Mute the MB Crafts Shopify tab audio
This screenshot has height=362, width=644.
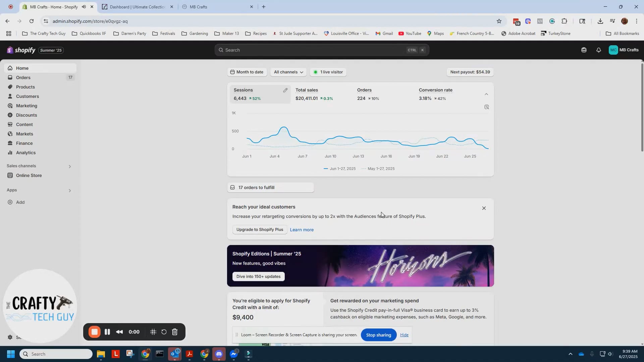pyautogui.click(x=84, y=7)
